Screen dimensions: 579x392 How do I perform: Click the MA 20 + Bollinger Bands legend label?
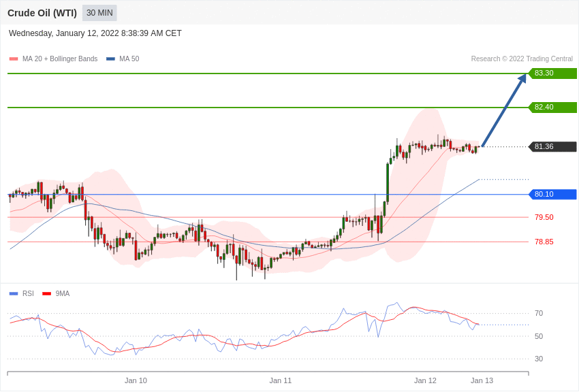coord(60,59)
